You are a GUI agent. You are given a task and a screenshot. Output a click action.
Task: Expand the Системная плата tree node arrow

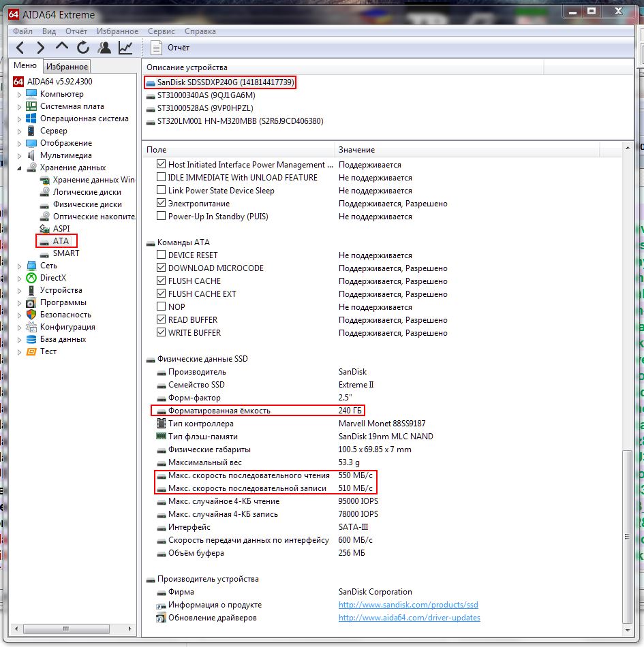19,107
